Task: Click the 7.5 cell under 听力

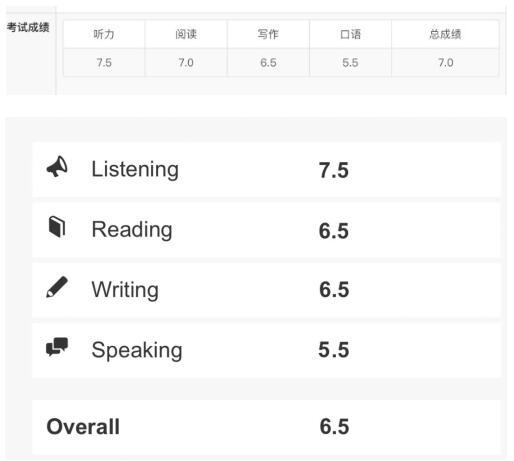Action: point(104,63)
